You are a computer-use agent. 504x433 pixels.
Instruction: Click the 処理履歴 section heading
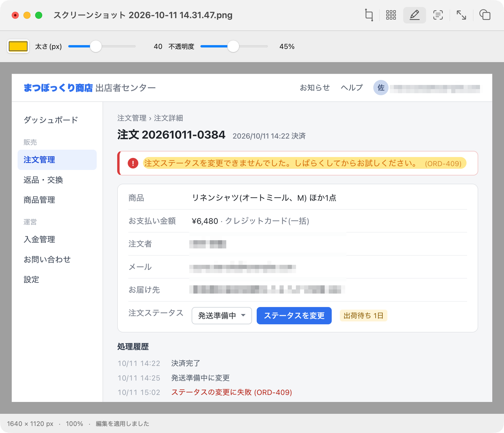pyautogui.click(x=133, y=347)
